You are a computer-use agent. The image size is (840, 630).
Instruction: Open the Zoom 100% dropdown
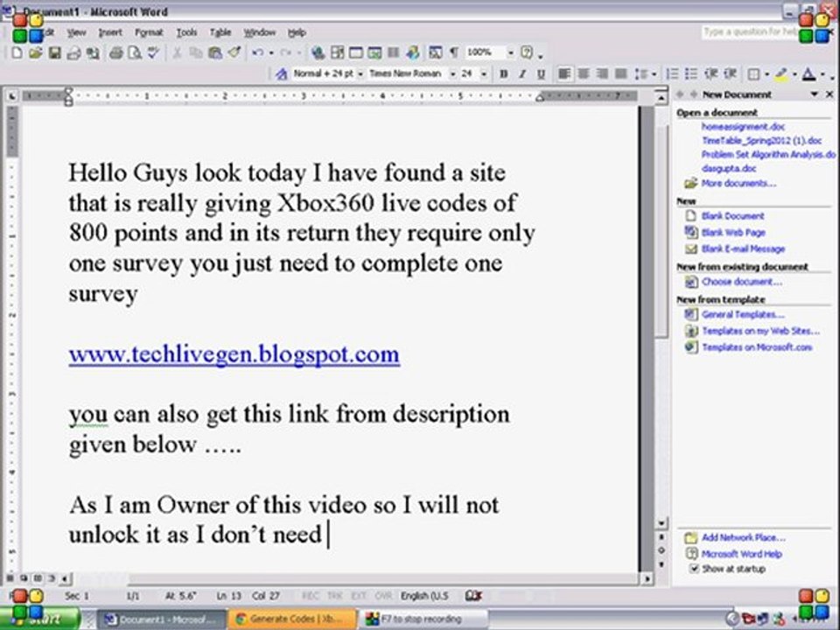(510, 52)
